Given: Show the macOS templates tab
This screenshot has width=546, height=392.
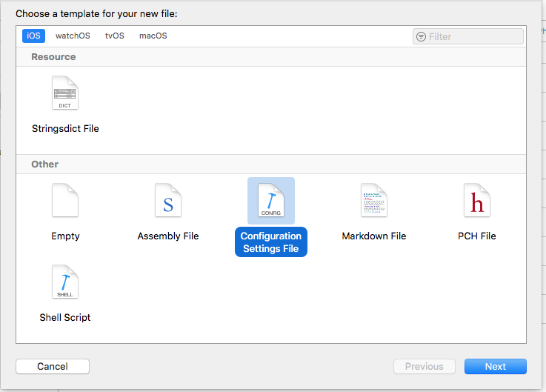Looking at the screenshot, I should [x=153, y=36].
